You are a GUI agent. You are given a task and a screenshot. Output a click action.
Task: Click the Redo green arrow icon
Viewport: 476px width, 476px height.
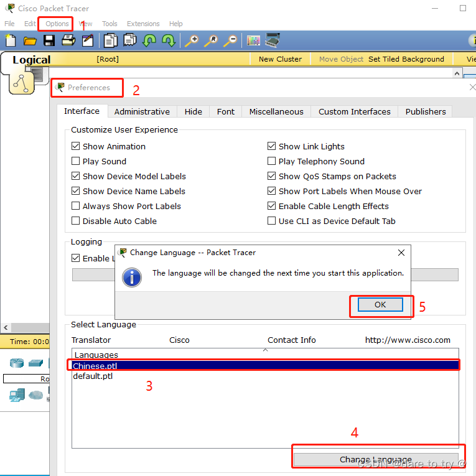click(x=169, y=40)
